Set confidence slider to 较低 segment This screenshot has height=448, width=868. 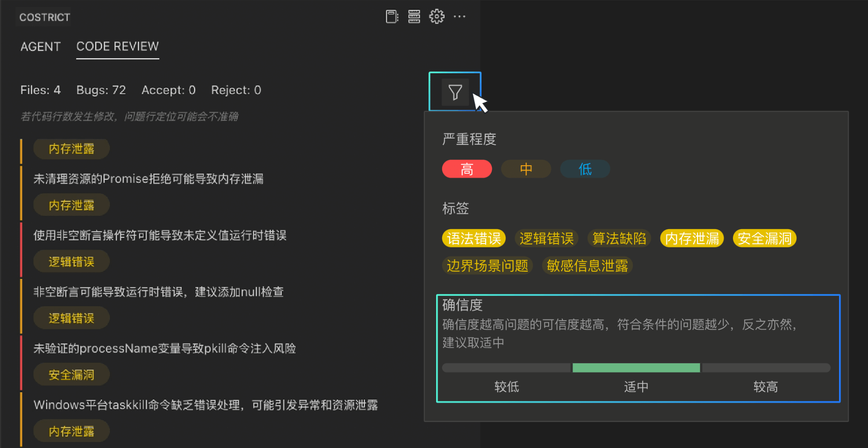pos(506,368)
